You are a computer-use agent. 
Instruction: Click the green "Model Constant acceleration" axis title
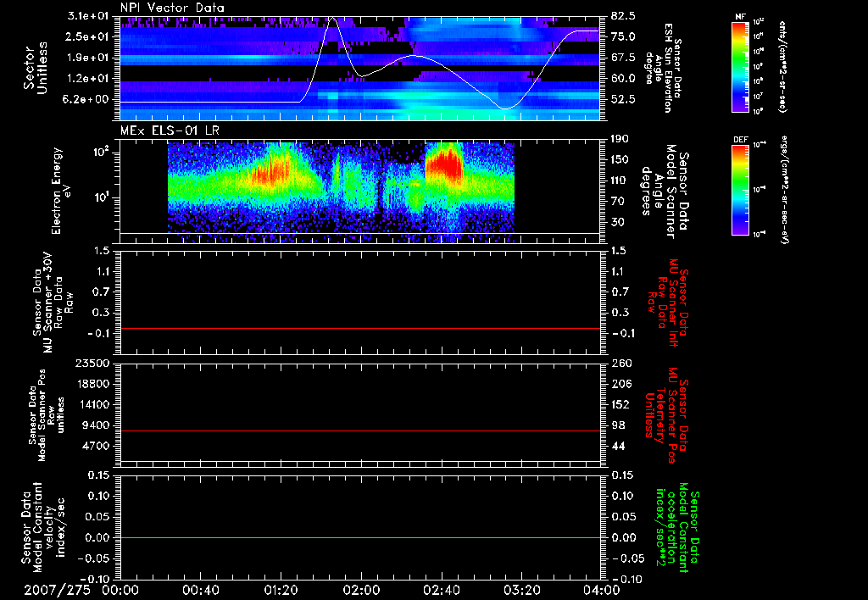click(676, 527)
